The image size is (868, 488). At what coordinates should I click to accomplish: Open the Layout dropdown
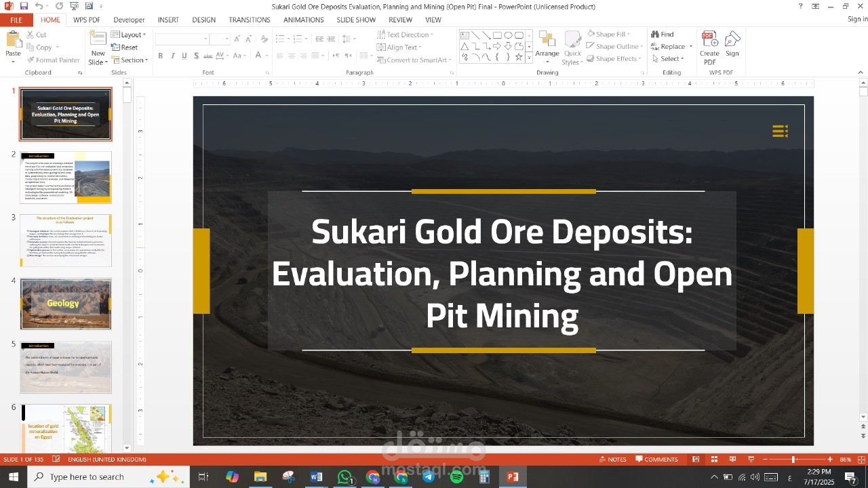(x=127, y=35)
